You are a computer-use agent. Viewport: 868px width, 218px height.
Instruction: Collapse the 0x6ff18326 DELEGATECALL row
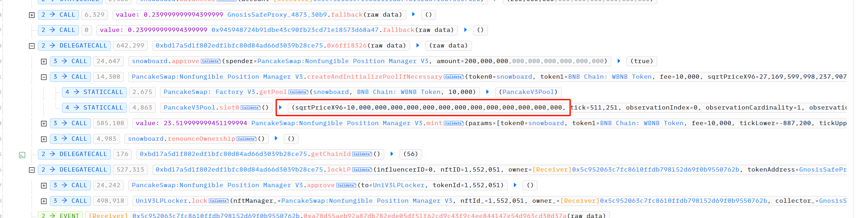(32, 46)
